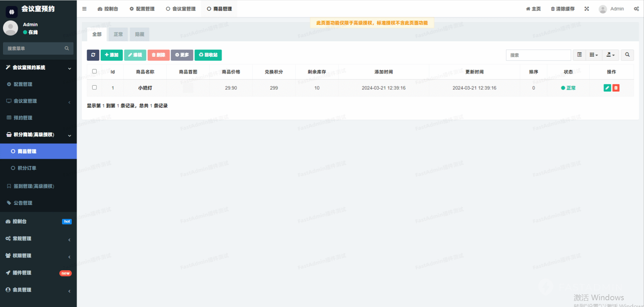Open the columns visibility dropdown
Viewport: 644px width, 307px height.
click(x=593, y=55)
